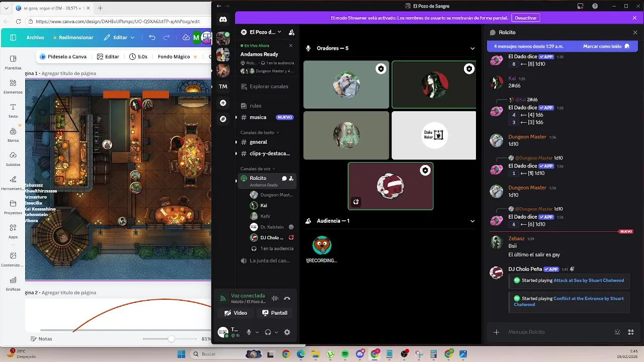Open the musica text channel
This screenshot has height=362, width=644.
coord(266,117)
